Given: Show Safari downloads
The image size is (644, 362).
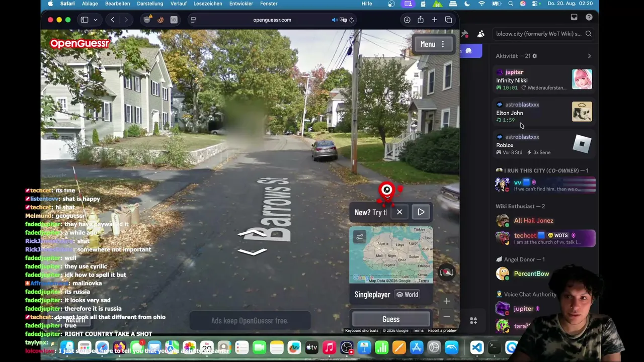Looking at the screenshot, I should (x=407, y=20).
